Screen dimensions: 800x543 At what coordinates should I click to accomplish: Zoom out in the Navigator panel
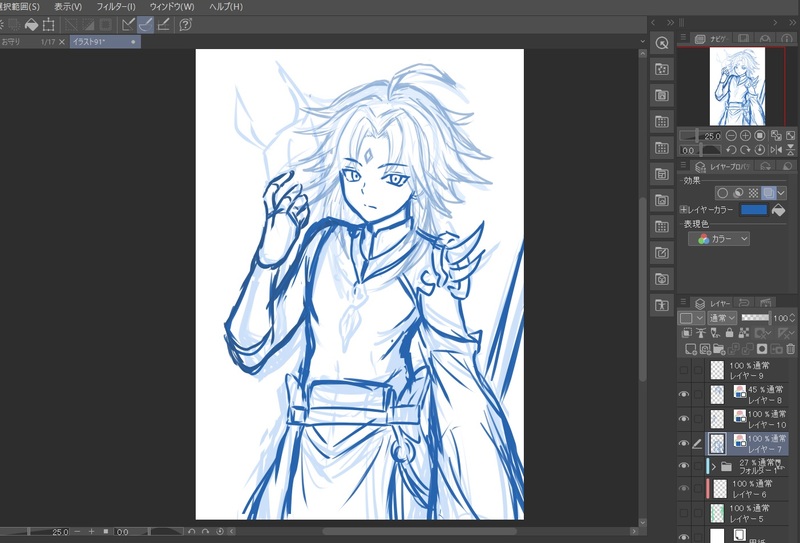pyautogui.click(x=731, y=136)
